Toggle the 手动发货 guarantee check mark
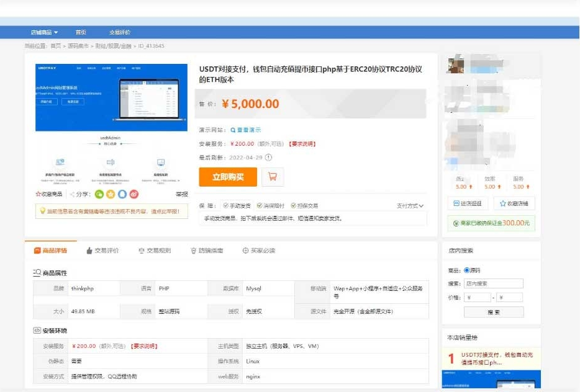 click(225, 206)
